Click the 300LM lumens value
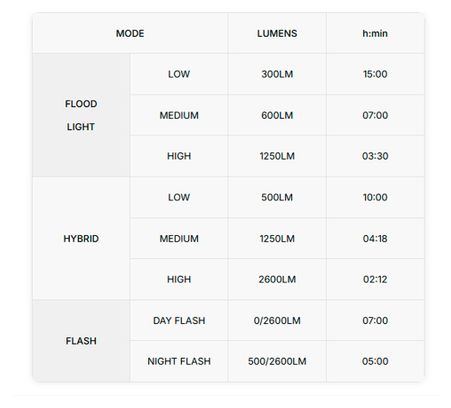451x408 pixels. (x=277, y=74)
